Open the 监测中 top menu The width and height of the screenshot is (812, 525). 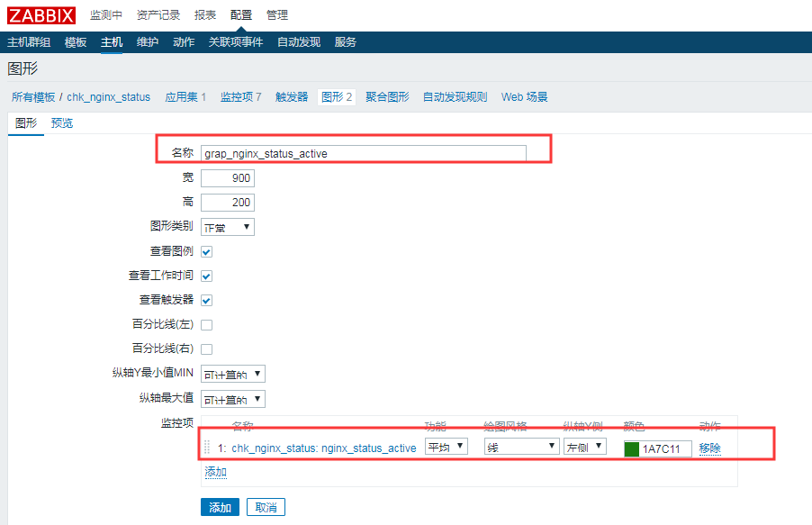click(105, 15)
